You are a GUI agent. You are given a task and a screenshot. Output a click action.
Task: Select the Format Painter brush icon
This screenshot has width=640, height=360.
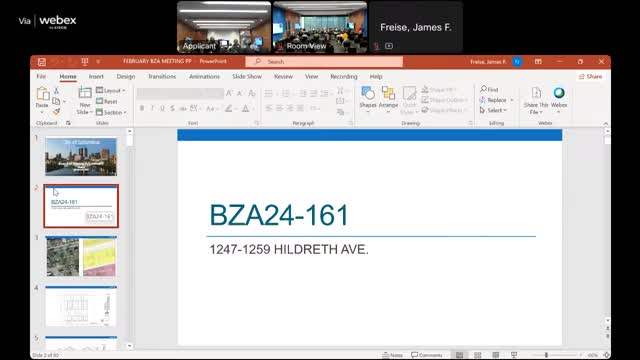click(57, 111)
